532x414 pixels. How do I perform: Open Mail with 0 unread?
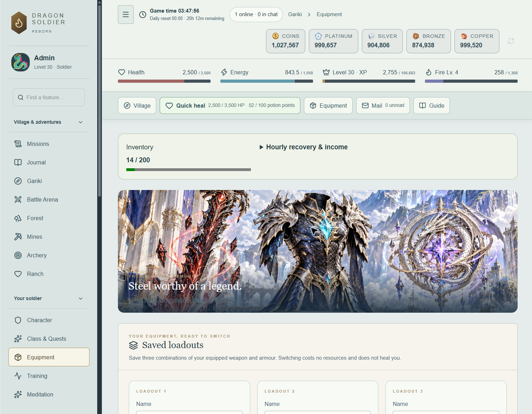pyautogui.click(x=383, y=106)
